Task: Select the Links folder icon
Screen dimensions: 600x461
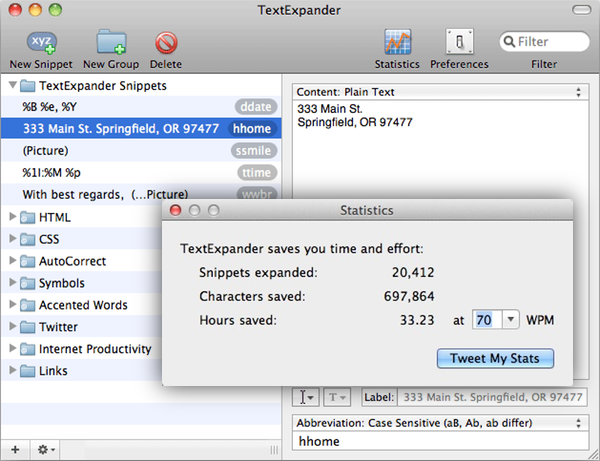Action: [x=28, y=371]
